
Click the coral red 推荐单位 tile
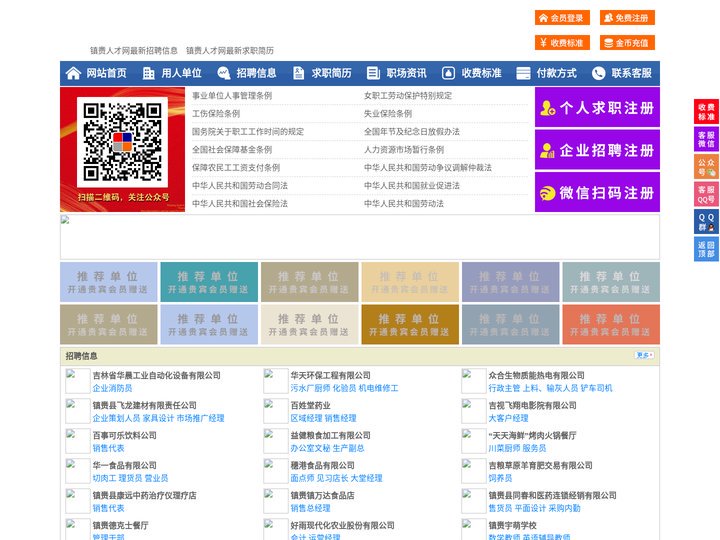tap(611, 324)
